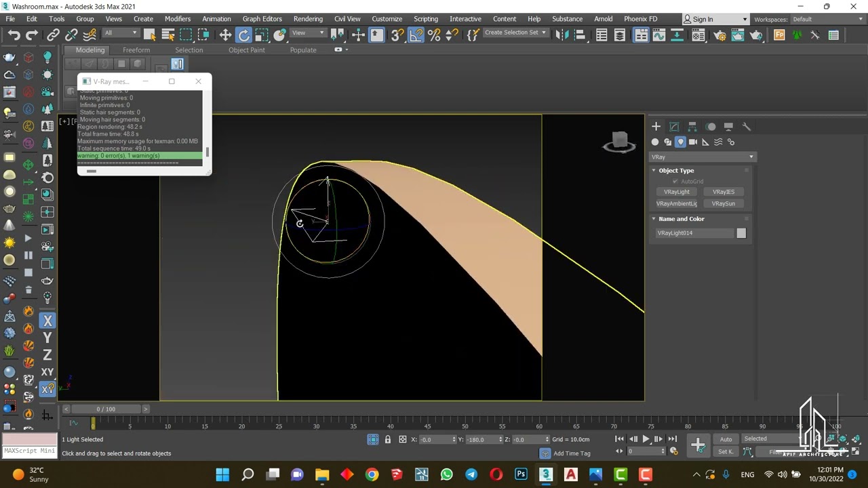Click the VRayAmbientLight button
Viewport: 868px width, 488px height.
coord(677,203)
